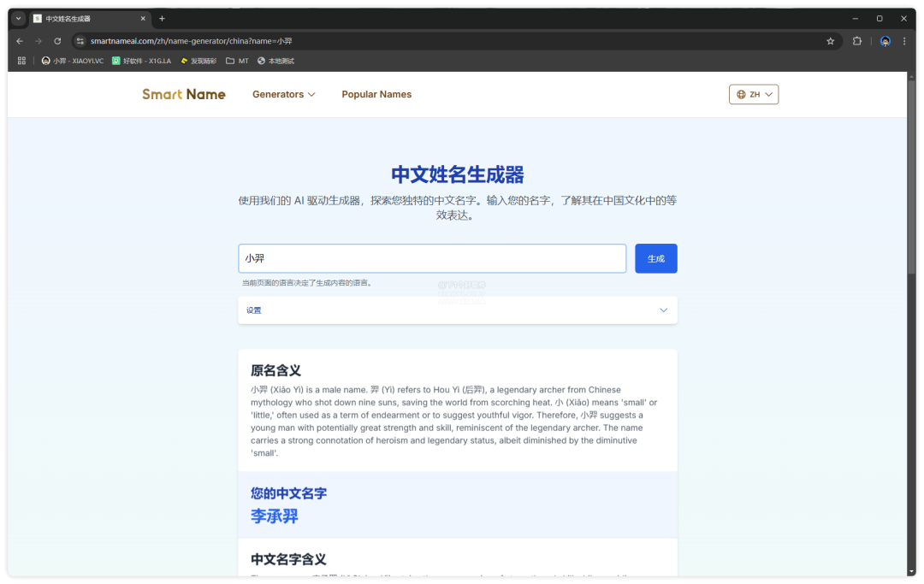
Task: Bookmark this page with the star icon
Action: coord(830,41)
